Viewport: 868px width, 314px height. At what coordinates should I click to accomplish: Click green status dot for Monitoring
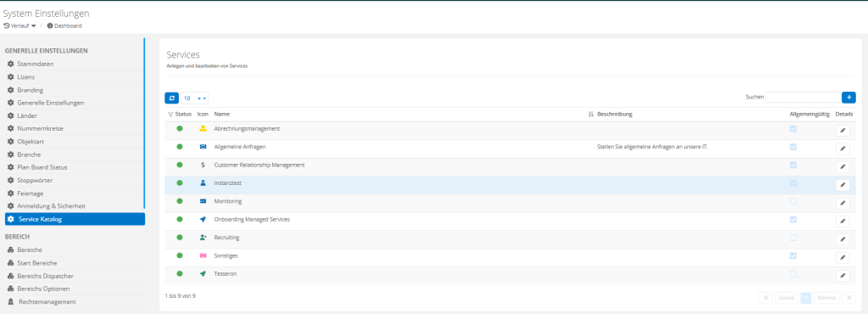pyautogui.click(x=180, y=201)
